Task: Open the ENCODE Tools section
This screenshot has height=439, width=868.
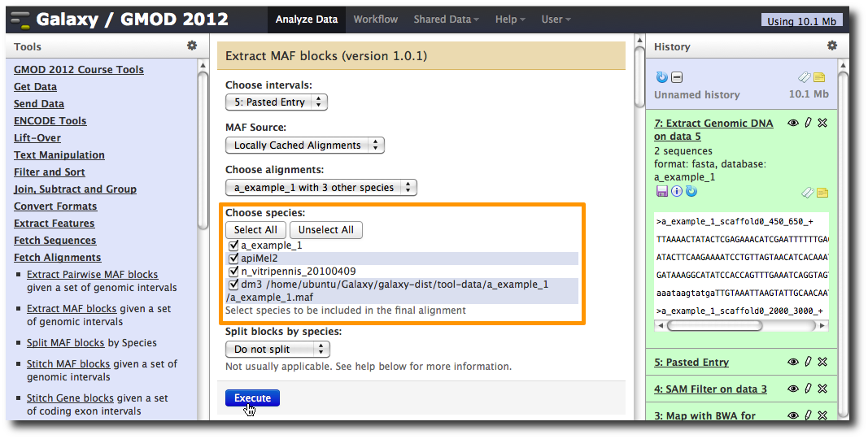Action: pyautogui.click(x=50, y=121)
